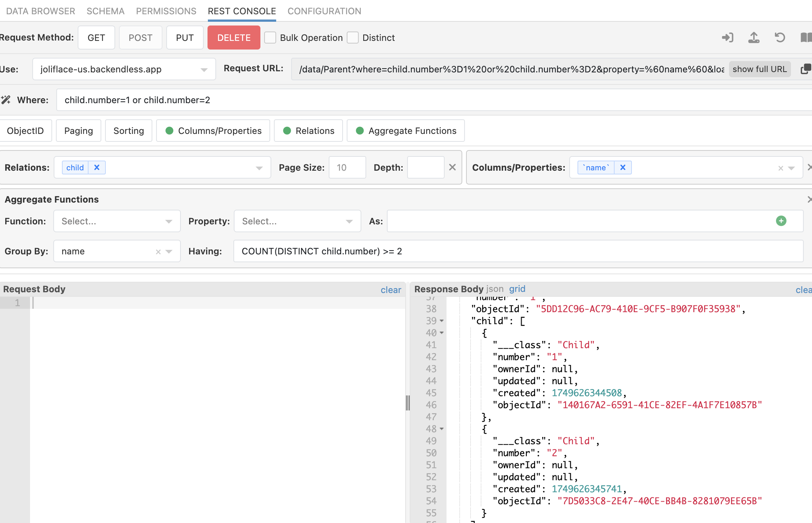
Task: Click the import request icon in toolbar
Action: pos(728,38)
